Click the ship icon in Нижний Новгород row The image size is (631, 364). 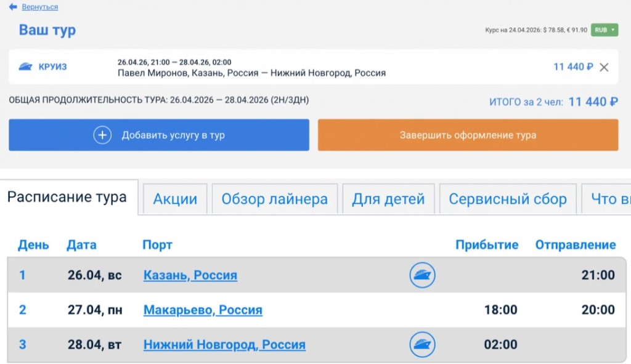point(423,344)
